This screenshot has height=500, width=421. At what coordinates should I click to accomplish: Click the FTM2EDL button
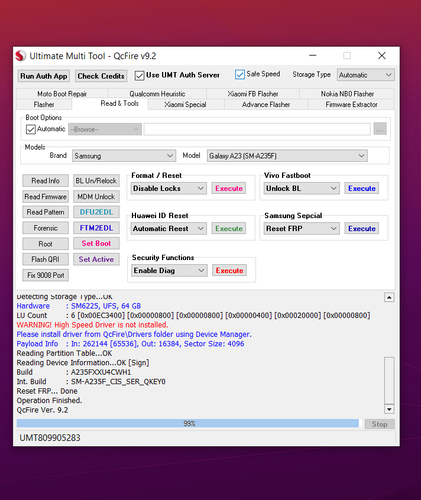96,228
